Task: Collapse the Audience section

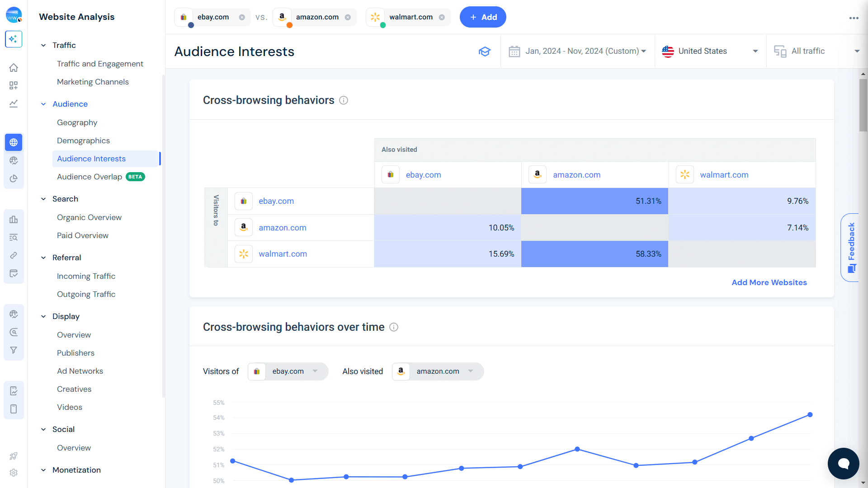Action: pos(43,104)
